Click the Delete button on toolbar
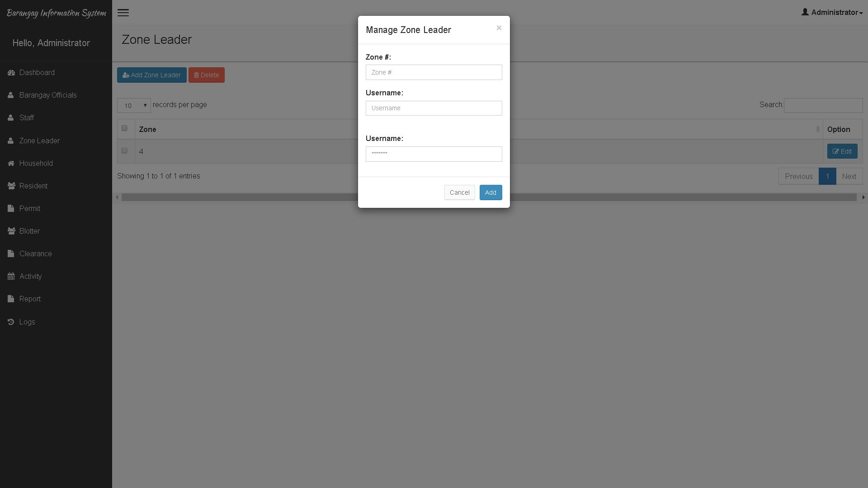 pyautogui.click(x=208, y=75)
